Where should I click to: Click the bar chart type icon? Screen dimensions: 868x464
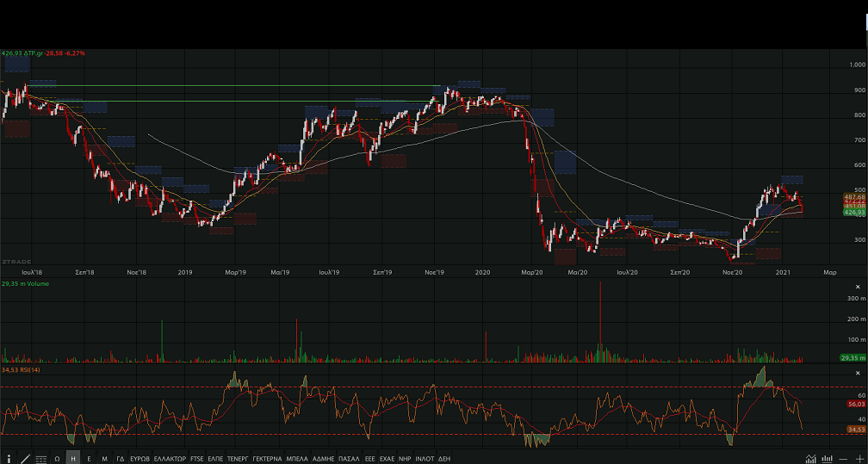[826, 459]
